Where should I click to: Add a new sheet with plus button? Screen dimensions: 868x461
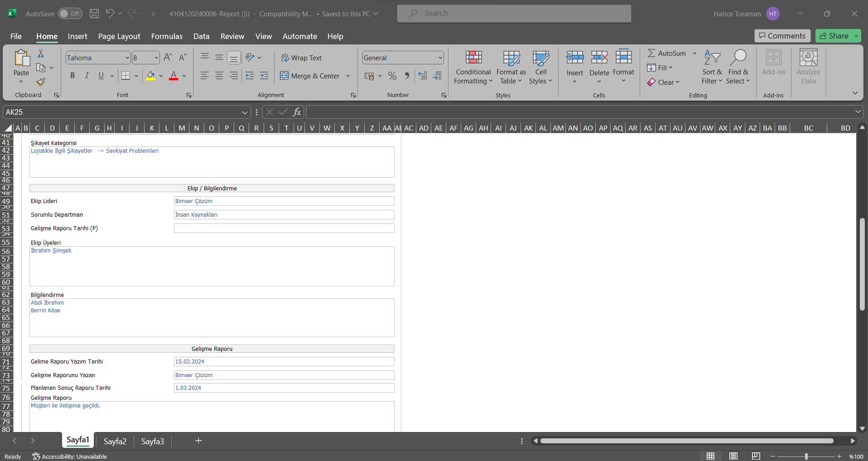pyautogui.click(x=198, y=441)
